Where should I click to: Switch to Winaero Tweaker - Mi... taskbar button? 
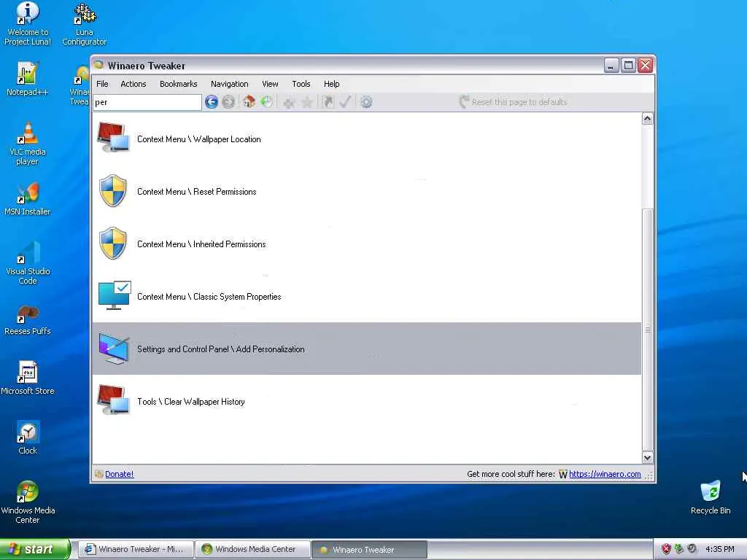pos(136,549)
